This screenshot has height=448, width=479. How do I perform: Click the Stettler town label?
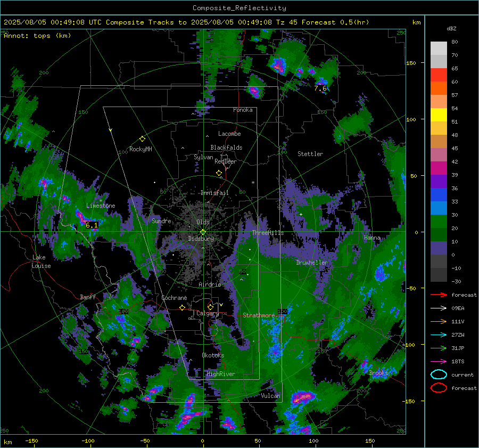click(310, 154)
